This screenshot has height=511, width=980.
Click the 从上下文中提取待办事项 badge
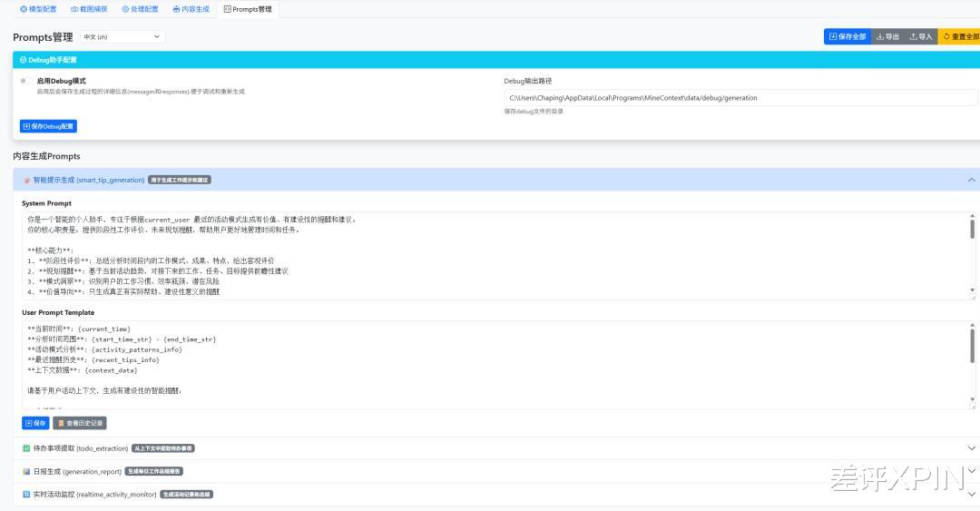[x=163, y=448]
